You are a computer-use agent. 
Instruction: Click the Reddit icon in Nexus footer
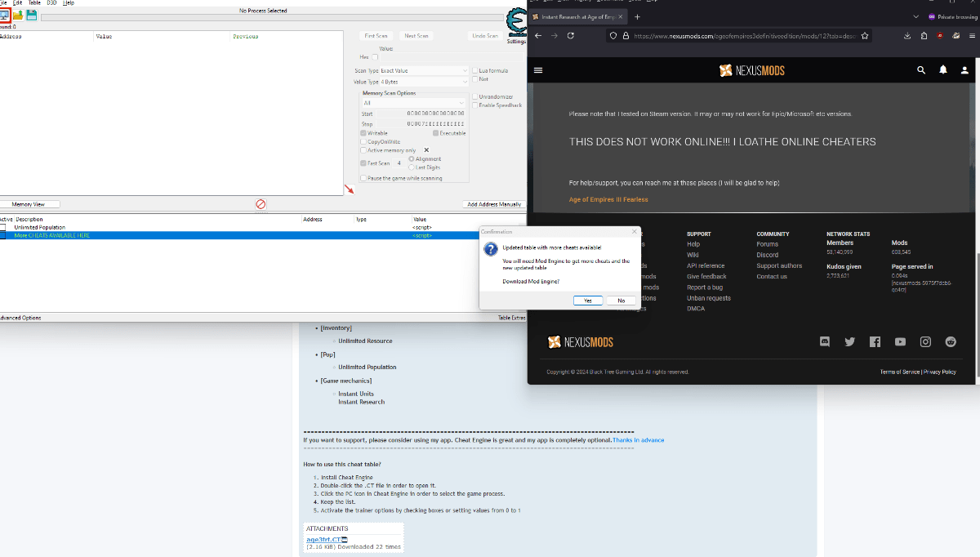[951, 342]
